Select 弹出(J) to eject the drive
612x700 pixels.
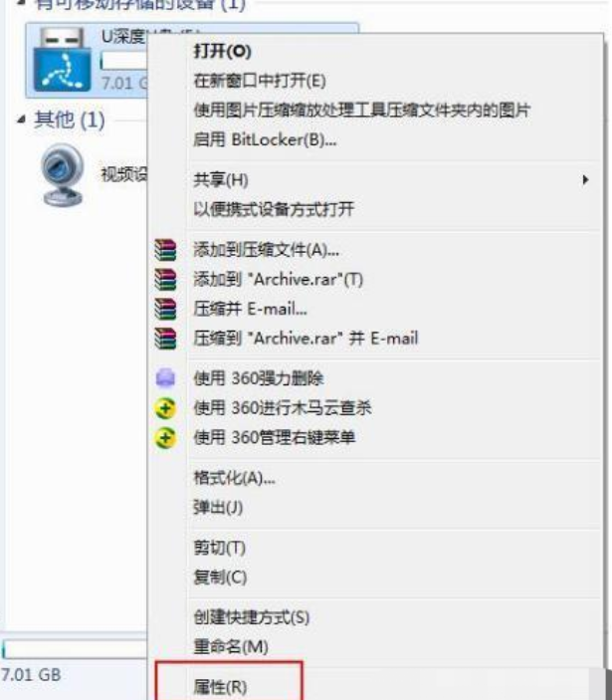coord(218,508)
